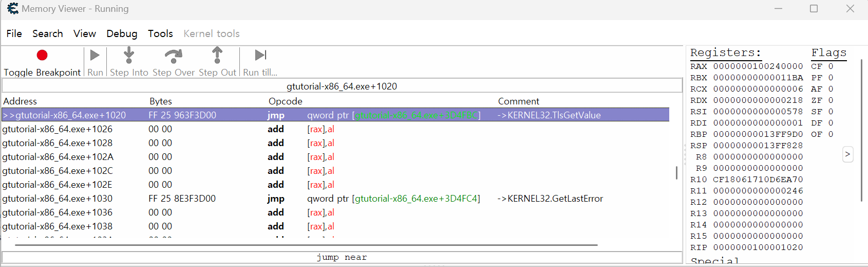Click the registers panel vertical scrollbar

point(861,131)
